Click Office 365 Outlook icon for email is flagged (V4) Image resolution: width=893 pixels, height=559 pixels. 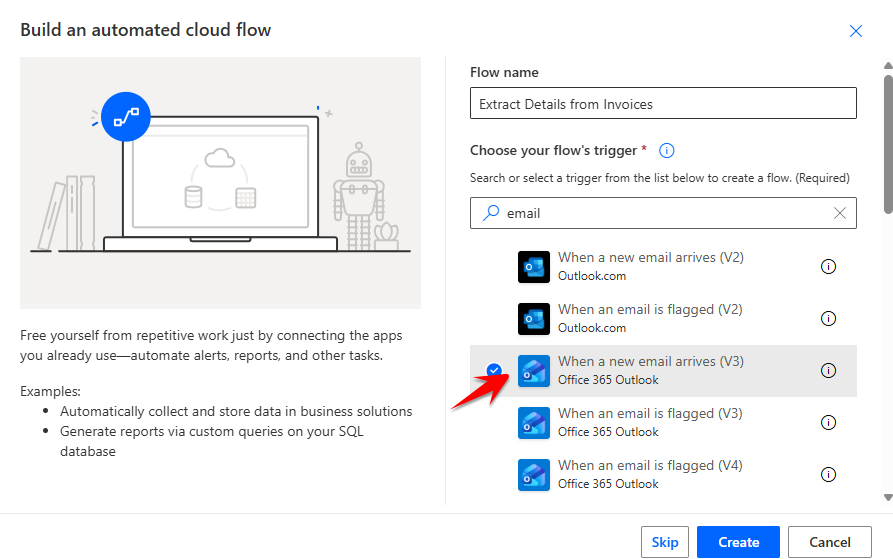[534, 475]
